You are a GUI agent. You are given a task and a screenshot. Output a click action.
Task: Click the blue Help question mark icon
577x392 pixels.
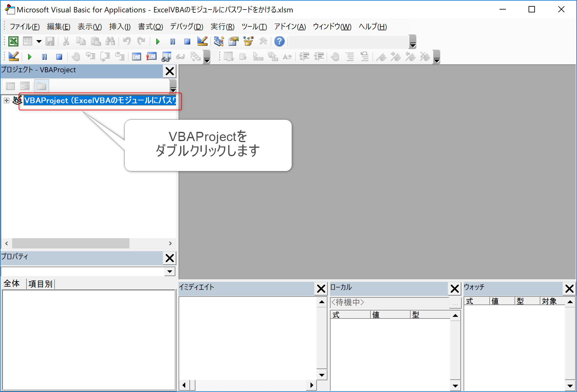point(279,41)
